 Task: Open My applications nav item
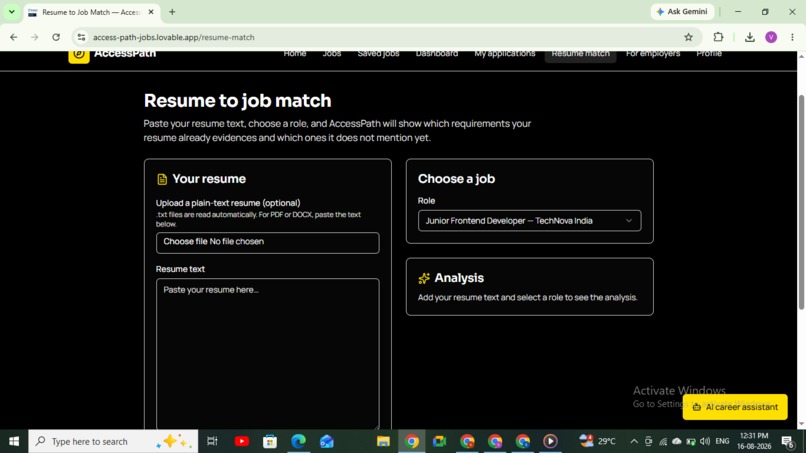coord(504,53)
